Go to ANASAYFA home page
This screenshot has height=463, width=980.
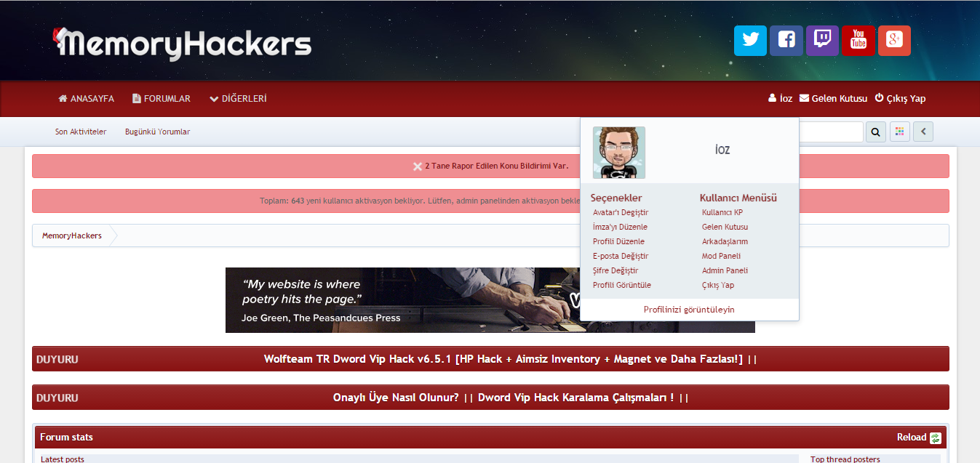tap(86, 99)
